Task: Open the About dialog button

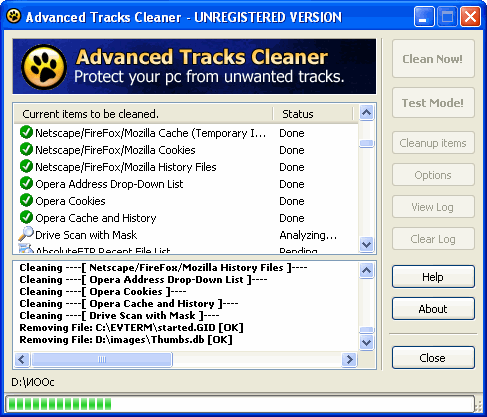Action: (x=433, y=309)
